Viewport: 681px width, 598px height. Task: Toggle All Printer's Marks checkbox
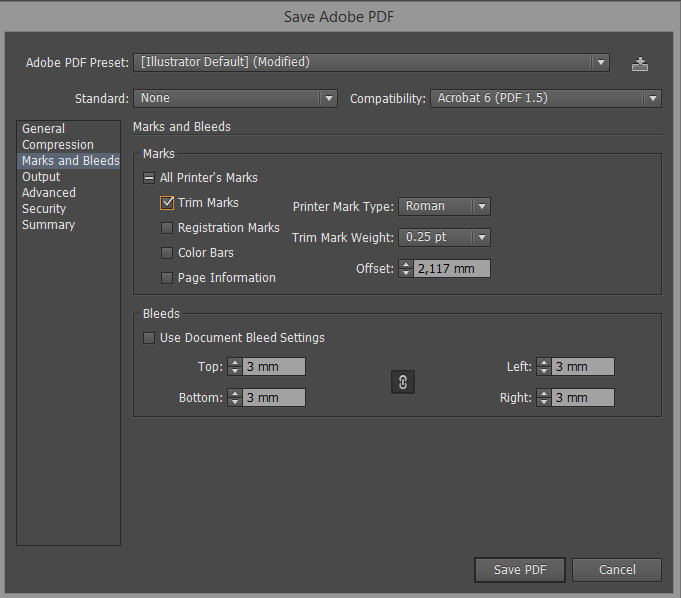[x=149, y=178]
